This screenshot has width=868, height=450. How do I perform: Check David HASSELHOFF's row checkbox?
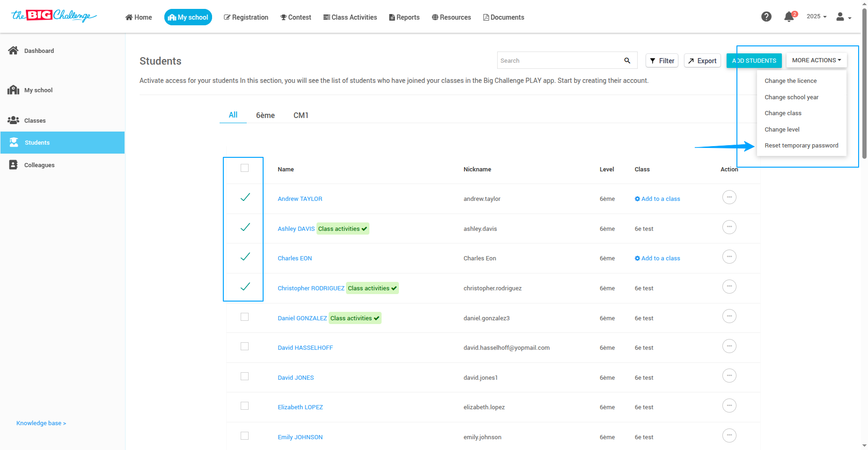244,347
